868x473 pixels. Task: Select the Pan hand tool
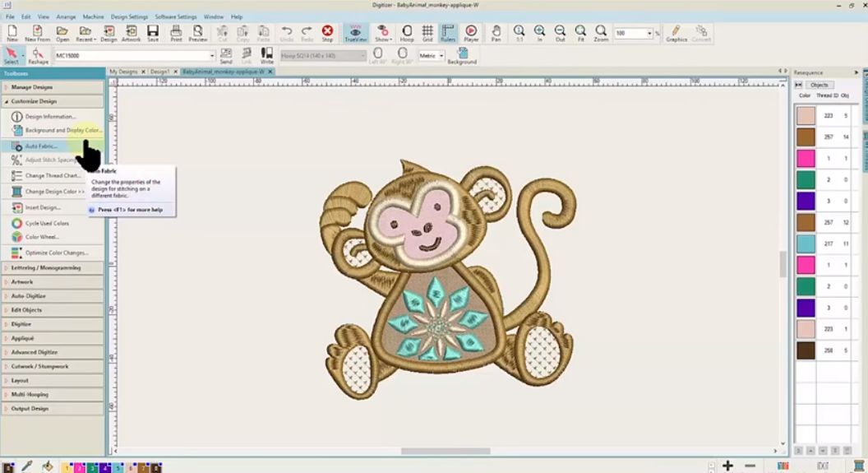tap(496, 33)
